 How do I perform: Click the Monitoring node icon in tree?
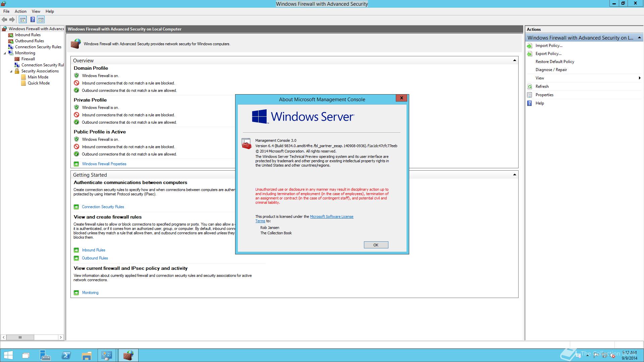point(11,53)
